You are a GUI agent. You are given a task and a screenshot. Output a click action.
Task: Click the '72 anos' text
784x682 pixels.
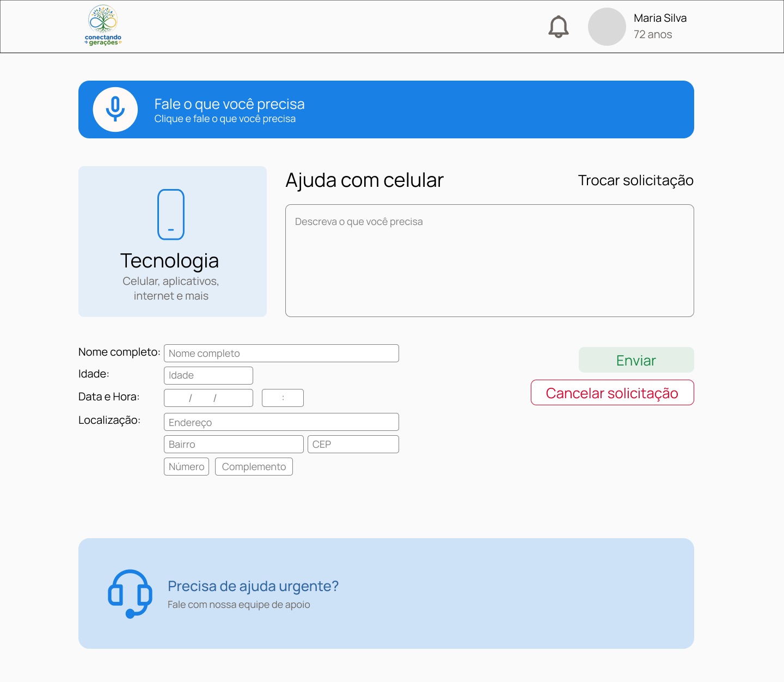653,34
